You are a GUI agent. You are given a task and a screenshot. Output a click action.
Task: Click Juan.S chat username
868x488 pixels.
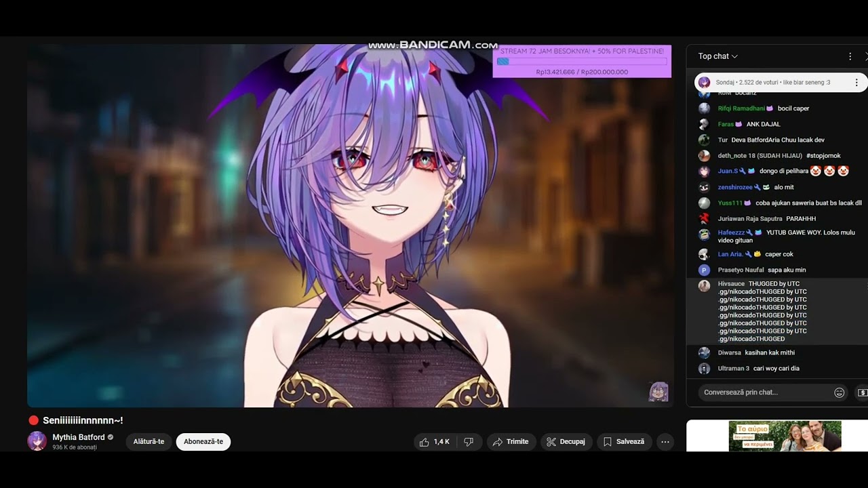728,171
